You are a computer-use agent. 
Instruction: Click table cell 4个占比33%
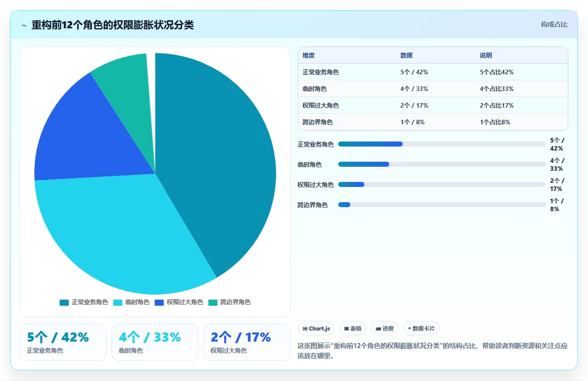tap(497, 89)
